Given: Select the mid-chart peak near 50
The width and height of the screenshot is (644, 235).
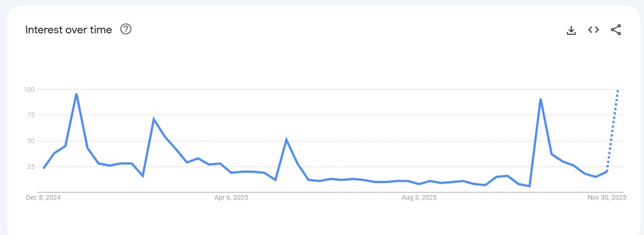Looking at the screenshot, I should click(286, 140).
